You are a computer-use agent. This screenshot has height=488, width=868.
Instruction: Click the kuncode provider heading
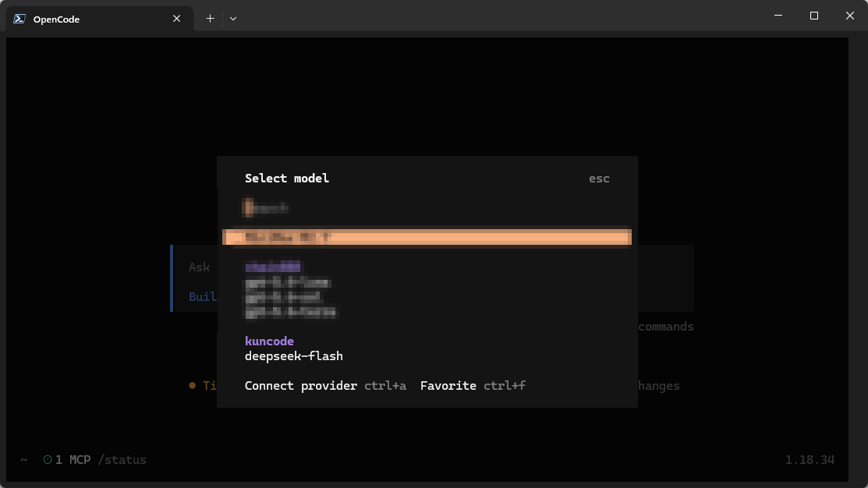click(269, 341)
